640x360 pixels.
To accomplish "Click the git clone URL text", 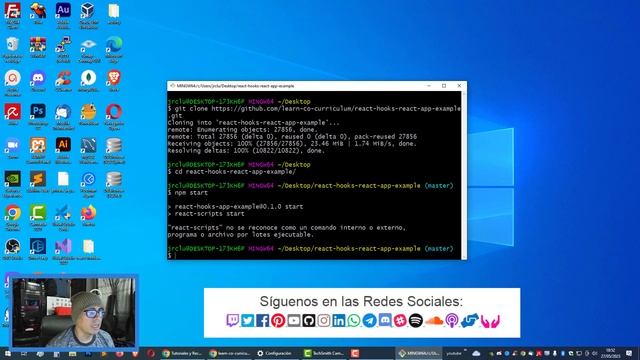I will point(336,109).
